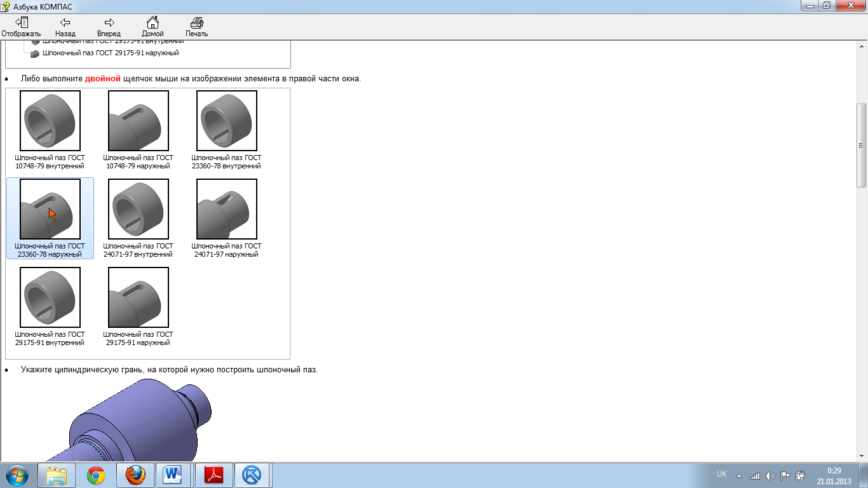Select the ГОСТ 24071-97 наружный keyway image
The height and width of the screenshot is (488, 868).
227,209
